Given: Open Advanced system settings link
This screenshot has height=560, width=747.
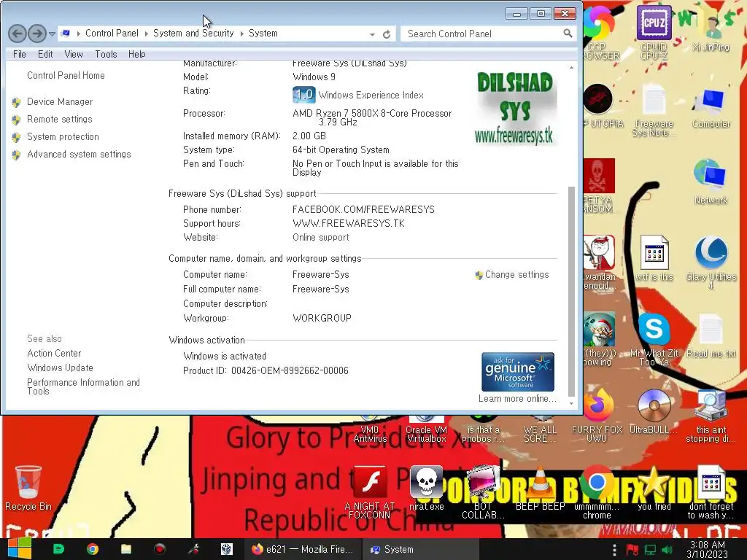Looking at the screenshot, I should tap(79, 155).
